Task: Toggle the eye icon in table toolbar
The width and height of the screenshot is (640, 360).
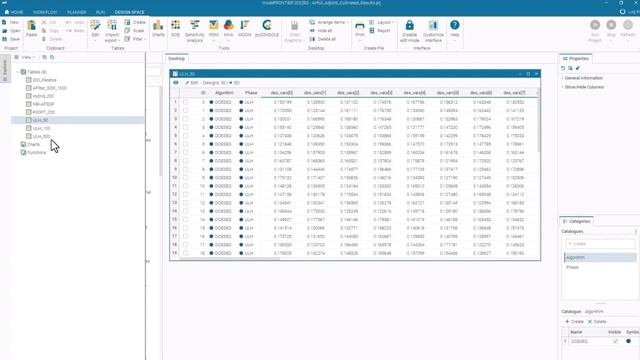Action: coord(176,82)
